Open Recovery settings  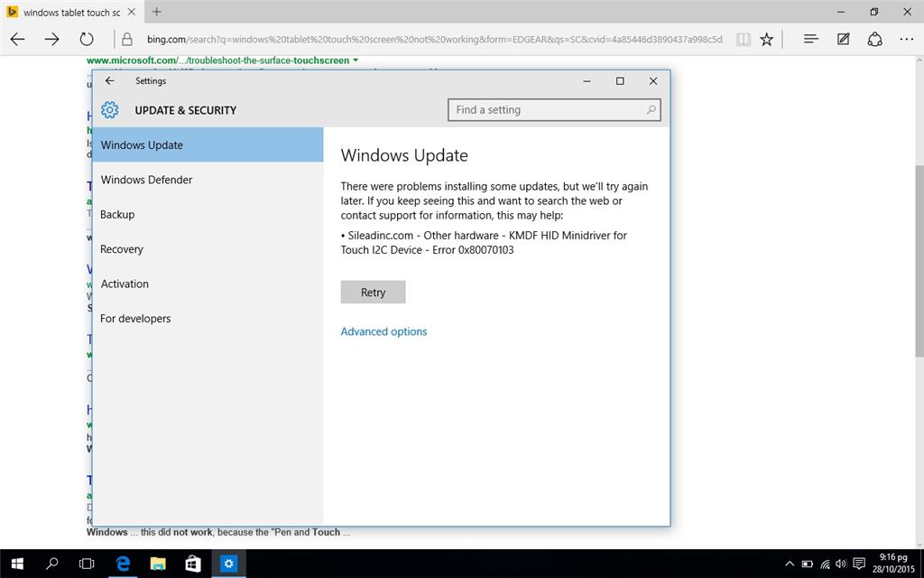point(208,249)
